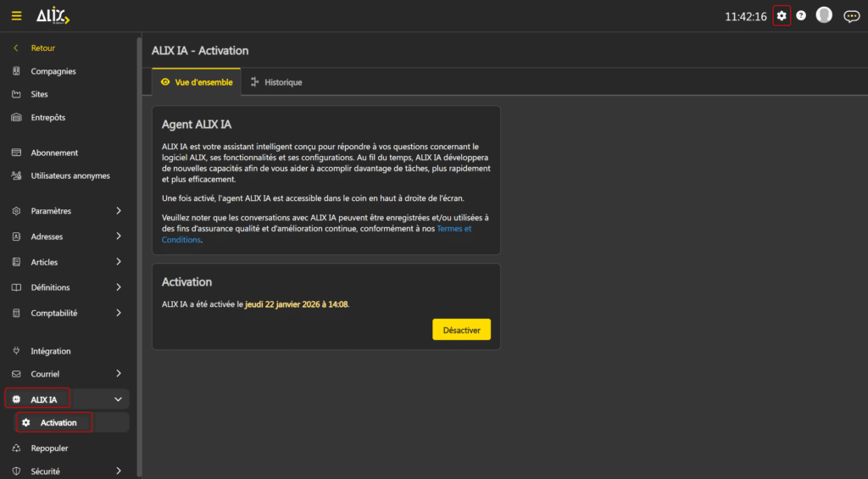Image resolution: width=868 pixels, height=479 pixels.
Task: Click the Désactiver button
Action: point(461,330)
